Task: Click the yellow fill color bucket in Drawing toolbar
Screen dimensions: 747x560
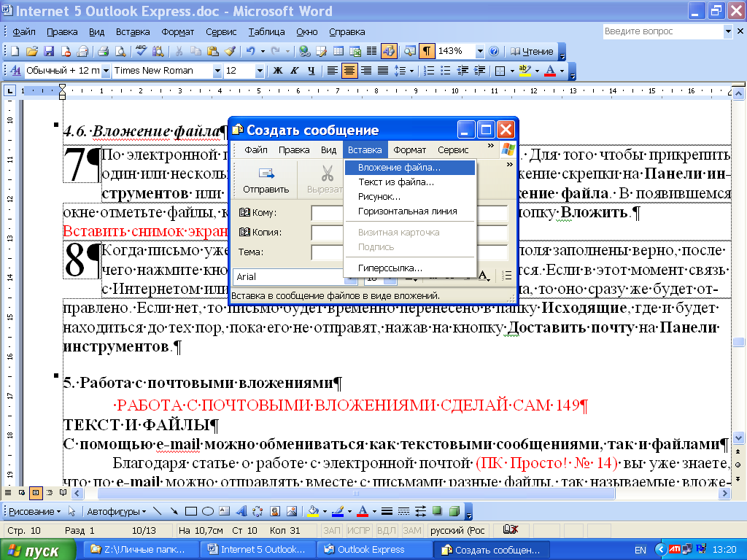Action: point(313,512)
